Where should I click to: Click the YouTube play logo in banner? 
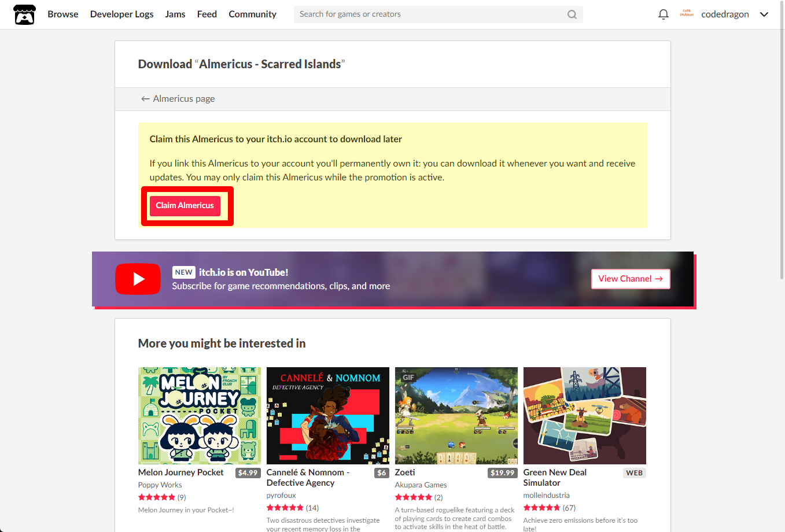point(138,279)
